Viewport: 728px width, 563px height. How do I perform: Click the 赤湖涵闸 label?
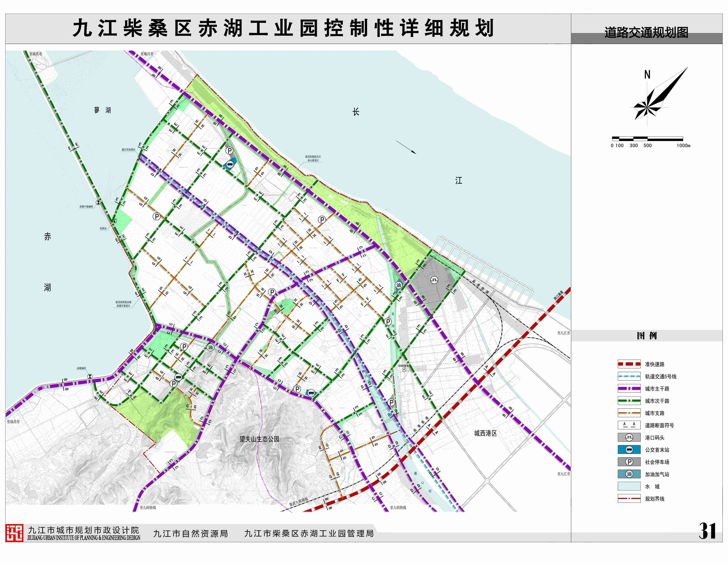(81, 369)
